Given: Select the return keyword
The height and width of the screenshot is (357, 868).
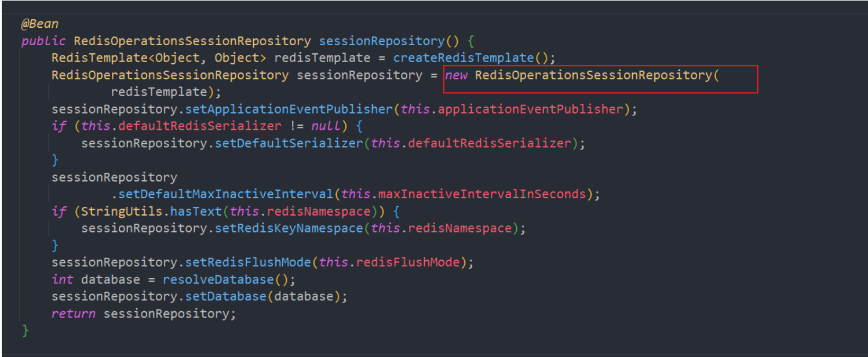Looking at the screenshot, I should [x=74, y=314].
